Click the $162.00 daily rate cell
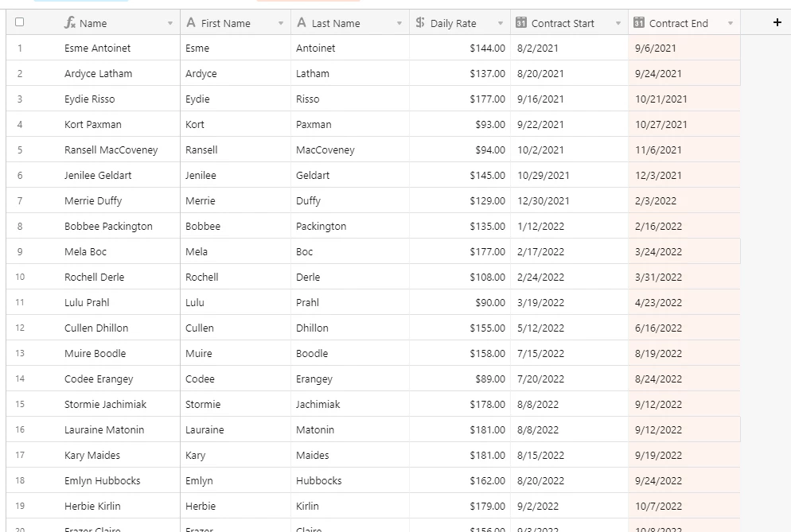 pyautogui.click(x=460, y=480)
